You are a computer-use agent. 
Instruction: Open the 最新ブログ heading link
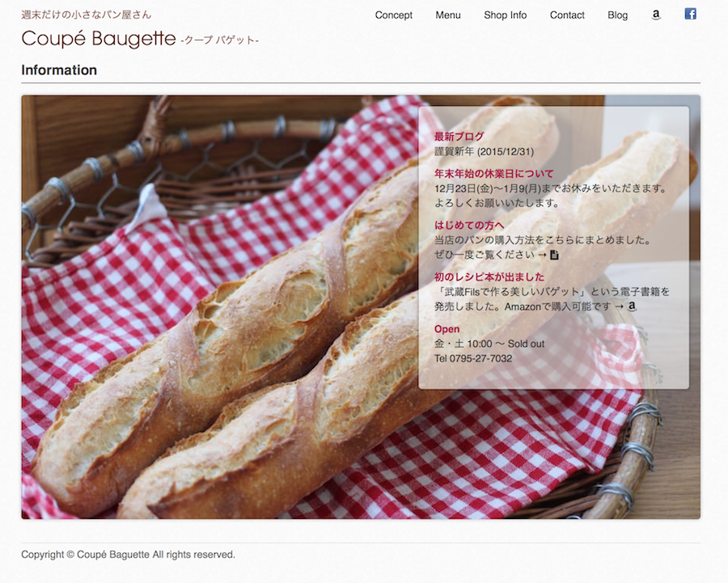(x=459, y=137)
